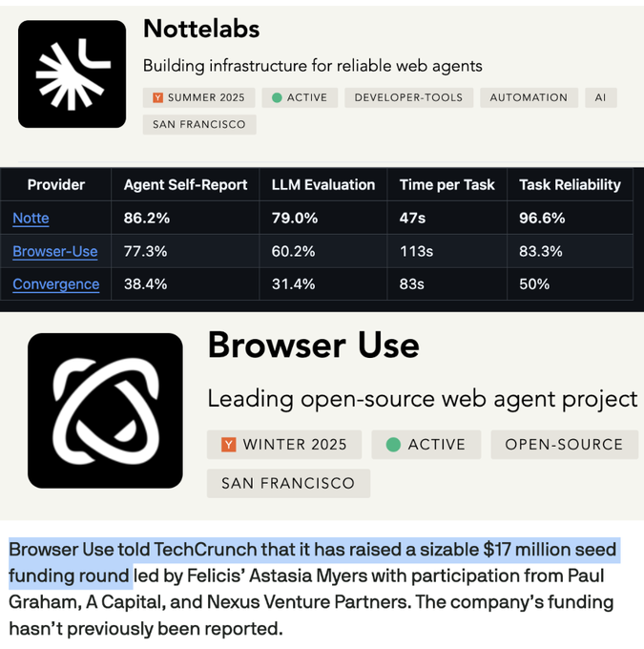Click the LLM Evaluation column header

tap(323, 185)
